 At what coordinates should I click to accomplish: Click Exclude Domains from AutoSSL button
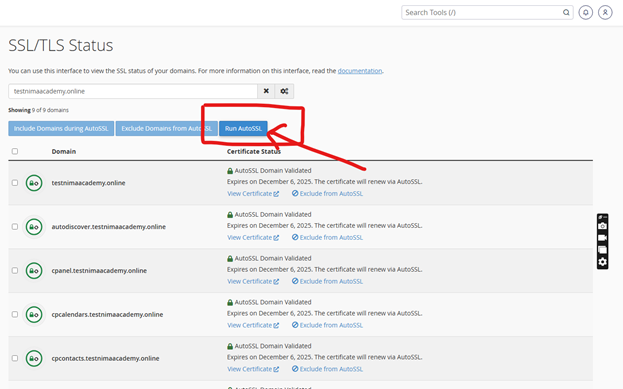pyautogui.click(x=166, y=128)
